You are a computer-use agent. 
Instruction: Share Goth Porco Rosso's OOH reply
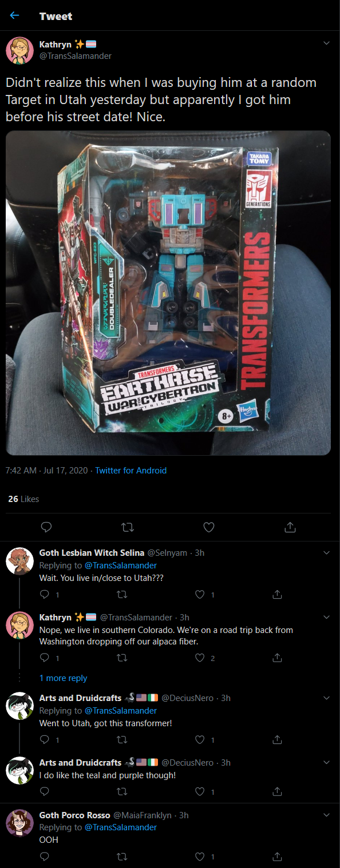click(277, 857)
